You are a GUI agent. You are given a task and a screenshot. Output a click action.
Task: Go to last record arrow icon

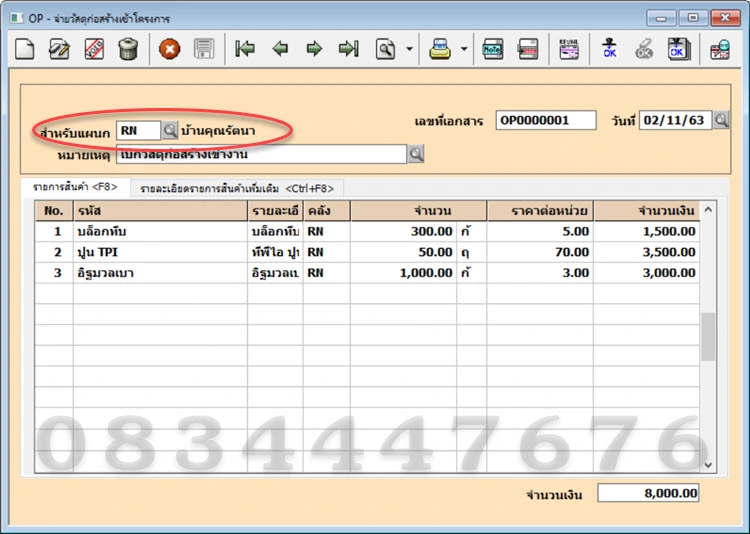[348, 49]
